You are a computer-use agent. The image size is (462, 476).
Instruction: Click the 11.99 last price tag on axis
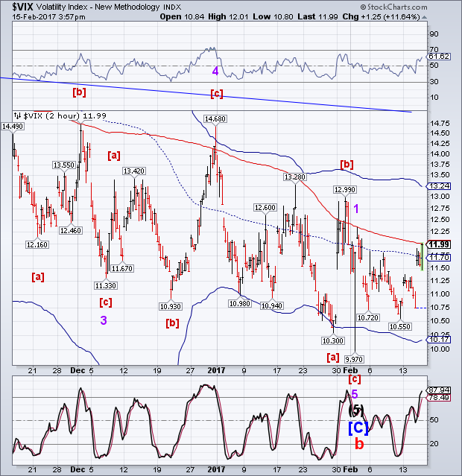(x=440, y=244)
